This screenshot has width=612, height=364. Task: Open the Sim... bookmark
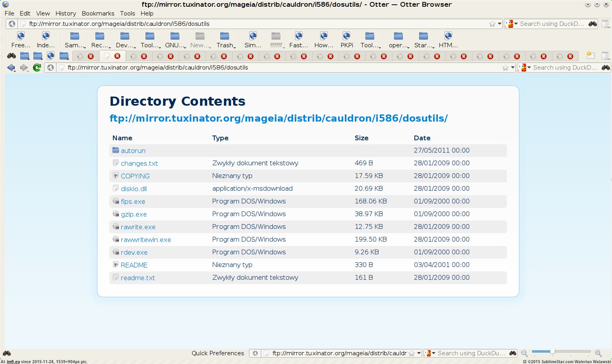tap(253, 40)
